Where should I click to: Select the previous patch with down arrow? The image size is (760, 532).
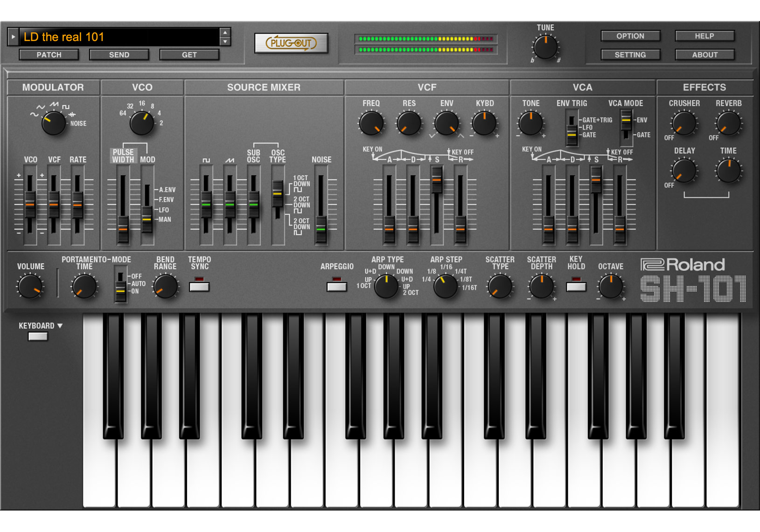pos(225,41)
